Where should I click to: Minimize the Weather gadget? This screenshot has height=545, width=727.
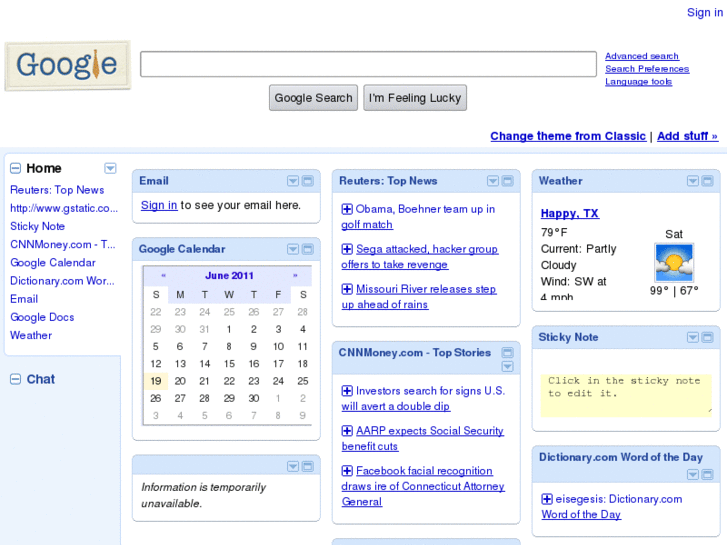[x=708, y=181]
